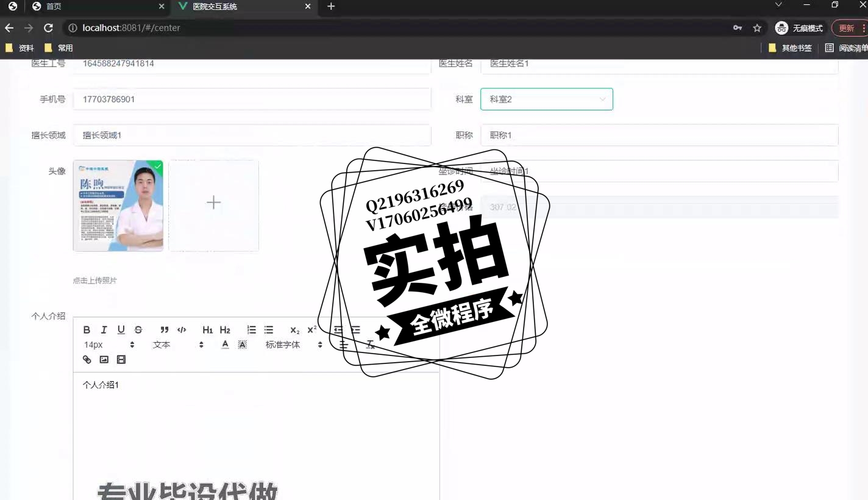Toggle underline formatting in the editor
Image resolution: width=868 pixels, height=500 pixels.
point(121,330)
